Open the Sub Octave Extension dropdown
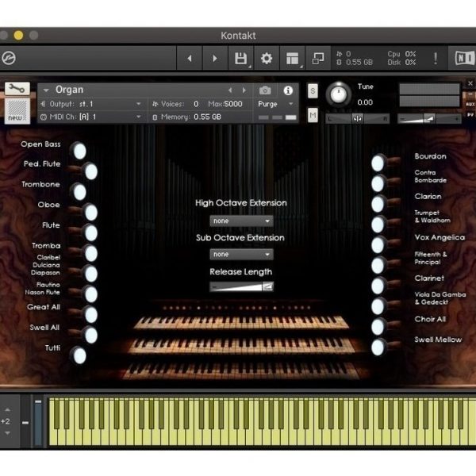 click(x=241, y=255)
